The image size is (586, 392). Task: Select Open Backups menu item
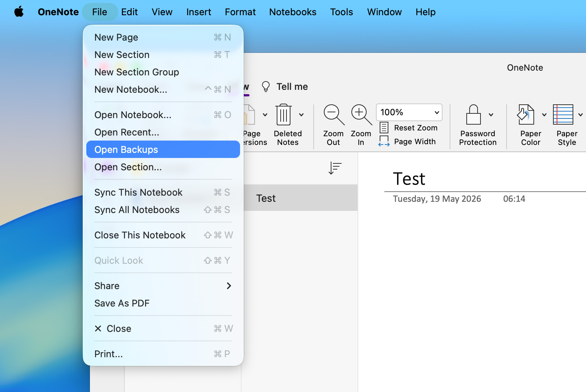tap(163, 149)
